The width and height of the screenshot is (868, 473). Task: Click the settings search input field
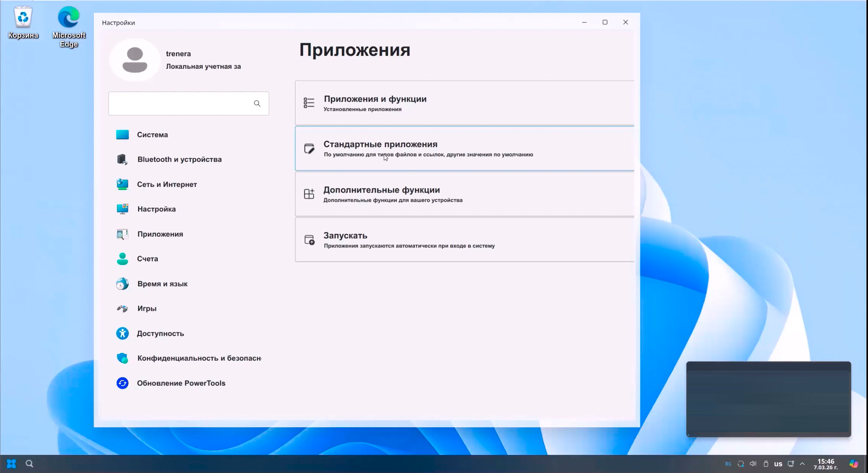[x=181, y=103]
